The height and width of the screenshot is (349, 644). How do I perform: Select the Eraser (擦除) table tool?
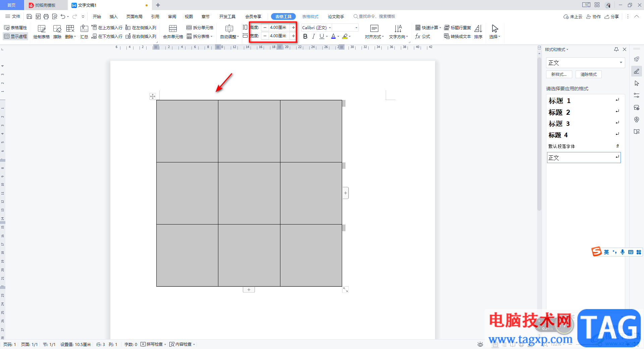coord(57,32)
